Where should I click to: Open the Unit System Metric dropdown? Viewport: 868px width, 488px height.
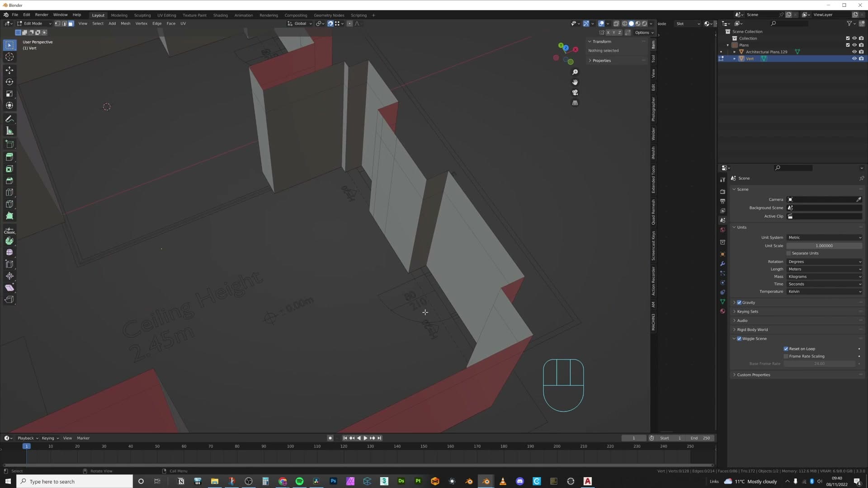(824, 238)
